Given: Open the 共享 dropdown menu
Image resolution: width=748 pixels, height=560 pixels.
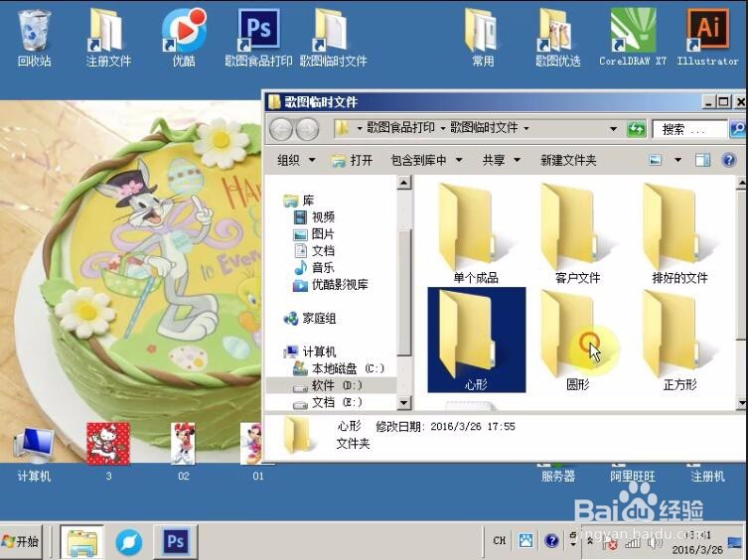Looking at the screenshot, I should 501,160.
